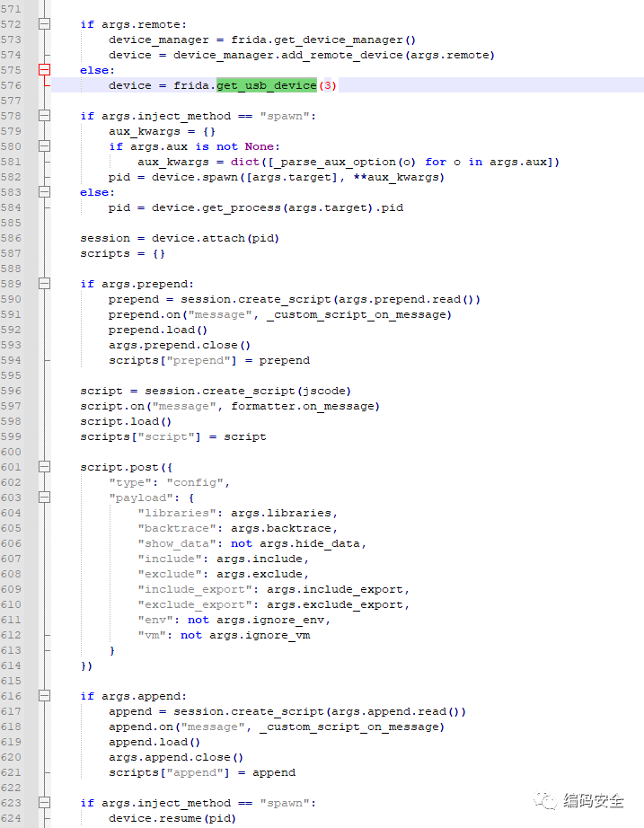The image size is (644, 828).
Task: Click 'args.exclude_export' on line 610
Action: (x=335, y=605)
